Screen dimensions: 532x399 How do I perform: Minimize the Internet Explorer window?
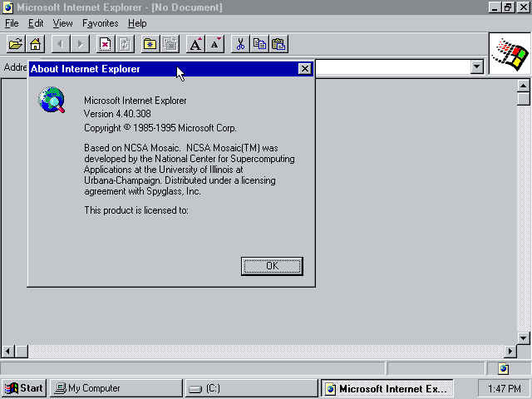tap(495, 7)
